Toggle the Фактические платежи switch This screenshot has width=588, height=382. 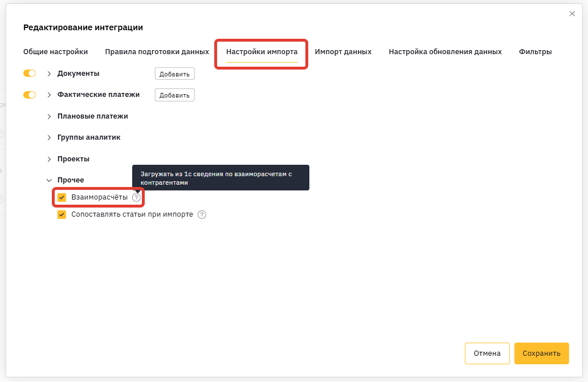click(x=30, y=95)
